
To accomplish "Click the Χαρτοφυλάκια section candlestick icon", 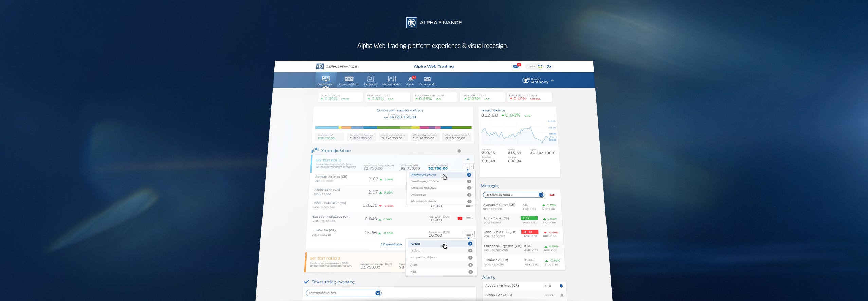I will point(315,150).
